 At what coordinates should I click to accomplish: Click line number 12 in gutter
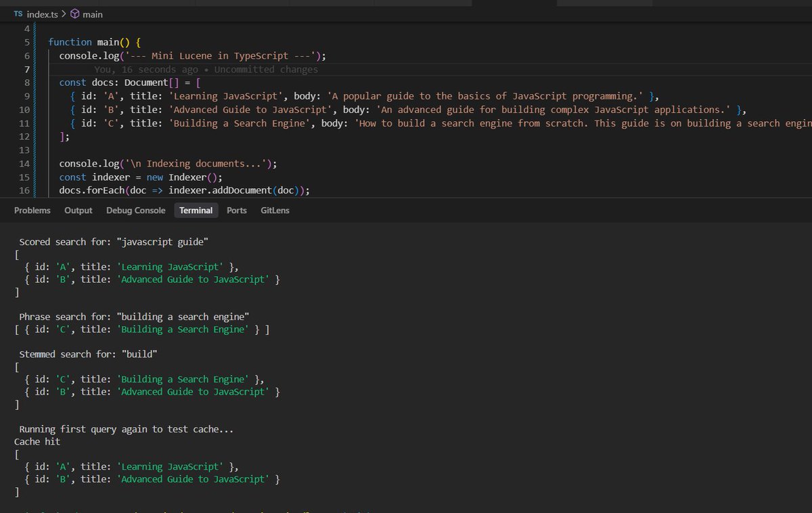pyautogui.click(x=24, y=137)
